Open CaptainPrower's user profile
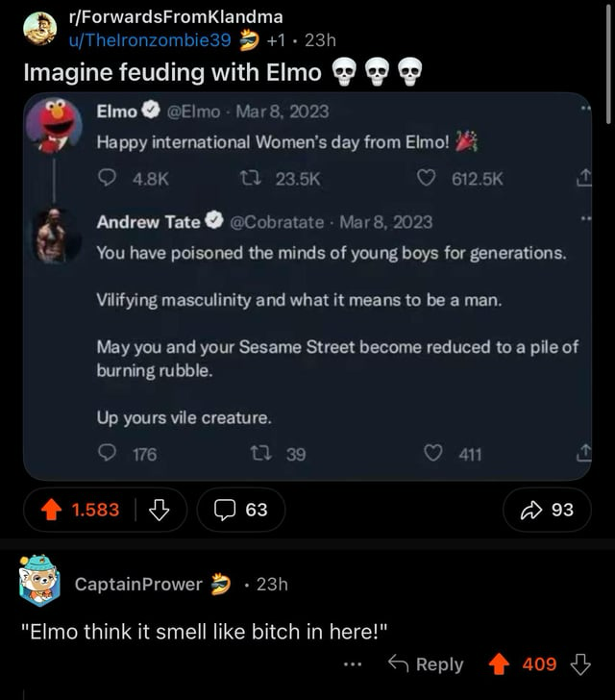The height and width of the screenshot is (700, 615). pyautogui.click(x=138, y=584)
